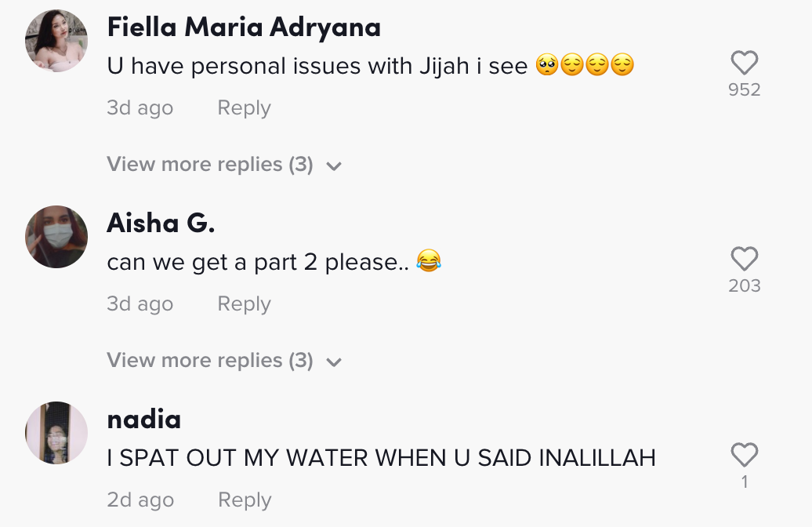Open Aisha G.'s masked profile avatar
This screenshot has width=812, height=527.
tap(56, 237)
